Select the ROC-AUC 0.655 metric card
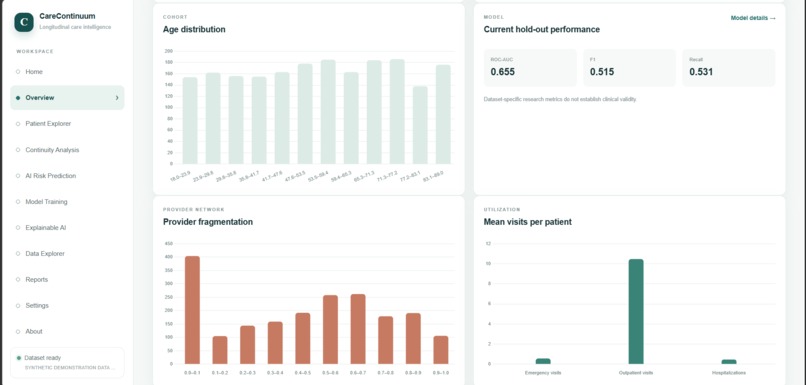Viewport: 806px width, 385px height. [530, 67]
